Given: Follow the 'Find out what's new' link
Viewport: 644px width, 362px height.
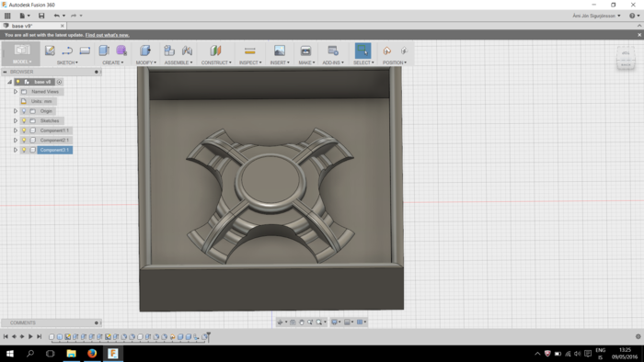Looking at the screenshot, I should click(x=108, y=35).
